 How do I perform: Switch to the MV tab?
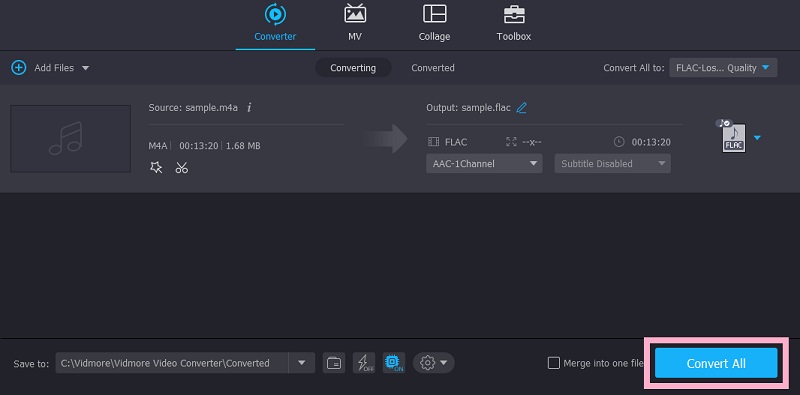355,23
